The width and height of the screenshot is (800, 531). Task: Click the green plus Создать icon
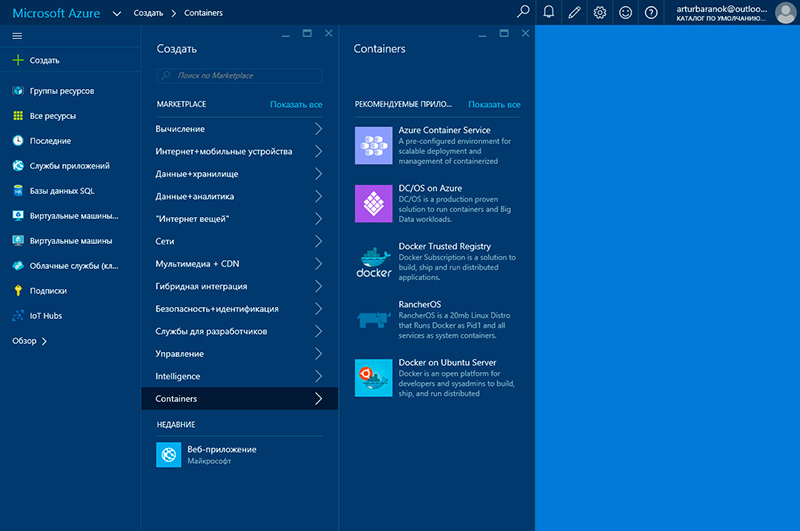pos(18,60)
